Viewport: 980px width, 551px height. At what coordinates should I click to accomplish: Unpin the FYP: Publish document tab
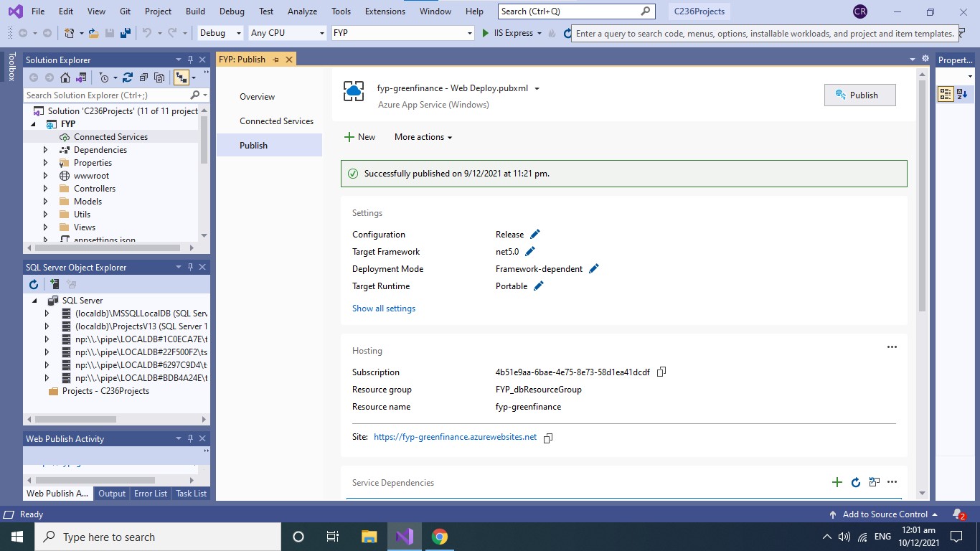pos(276,59)
